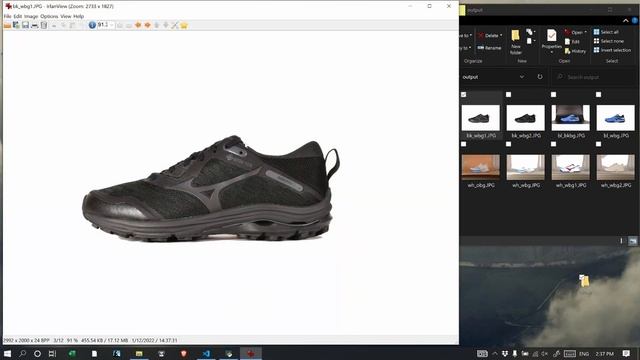Click the yellow IrfanView about icon
The height and width of the screenshot is (360, 640).
click(184, 25)
